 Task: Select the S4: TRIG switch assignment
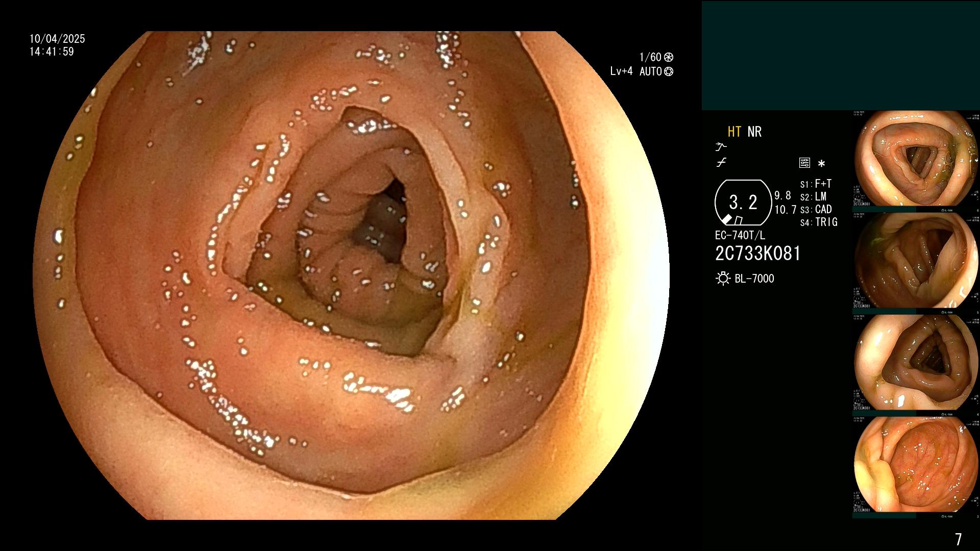819,222
